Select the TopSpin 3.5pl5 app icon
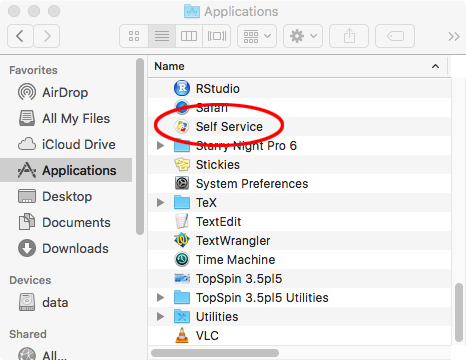 click(x=182, y=278)
